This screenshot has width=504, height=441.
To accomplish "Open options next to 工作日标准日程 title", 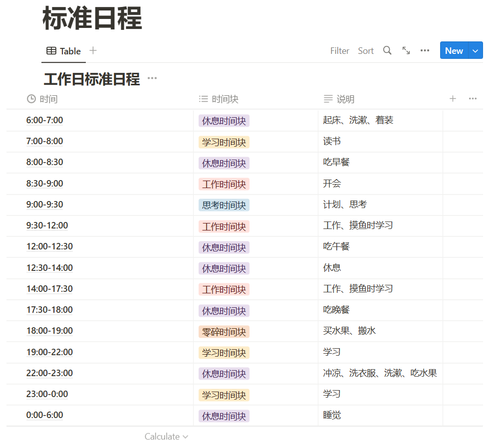I will click(x=152, y=78).
